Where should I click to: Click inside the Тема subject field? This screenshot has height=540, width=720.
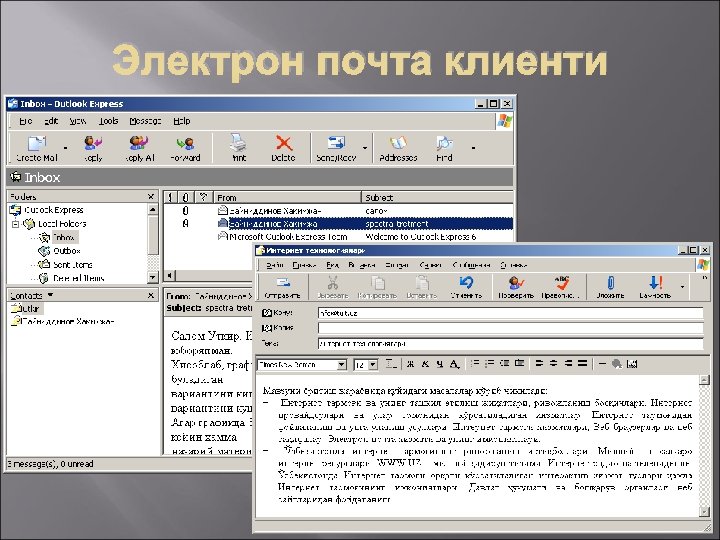(511, 343)
